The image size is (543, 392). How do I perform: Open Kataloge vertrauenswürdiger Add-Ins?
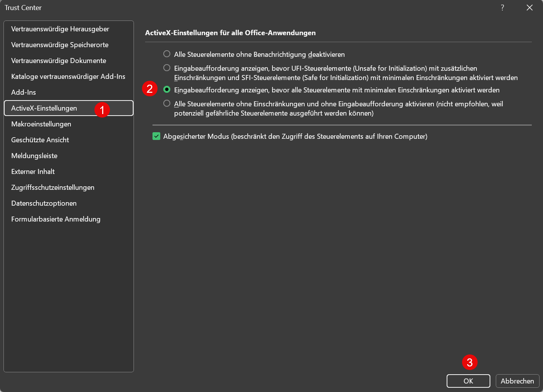(69, 77)
